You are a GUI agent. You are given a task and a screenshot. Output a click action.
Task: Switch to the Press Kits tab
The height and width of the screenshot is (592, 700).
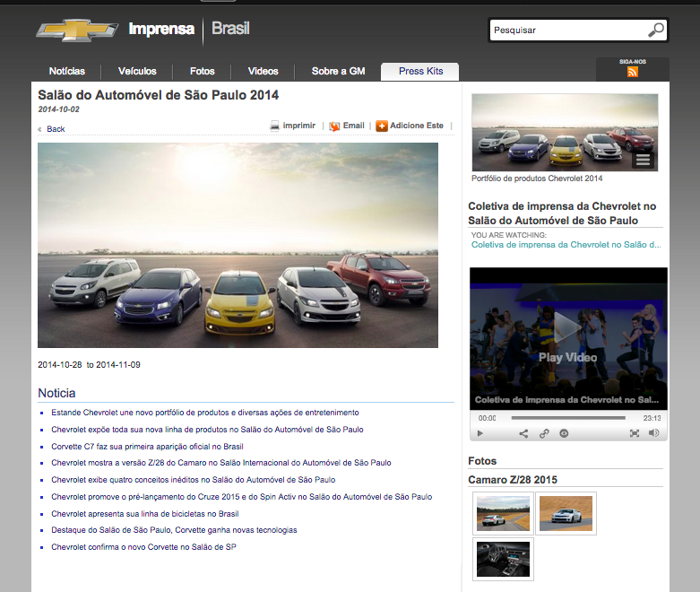coord(419,72)
